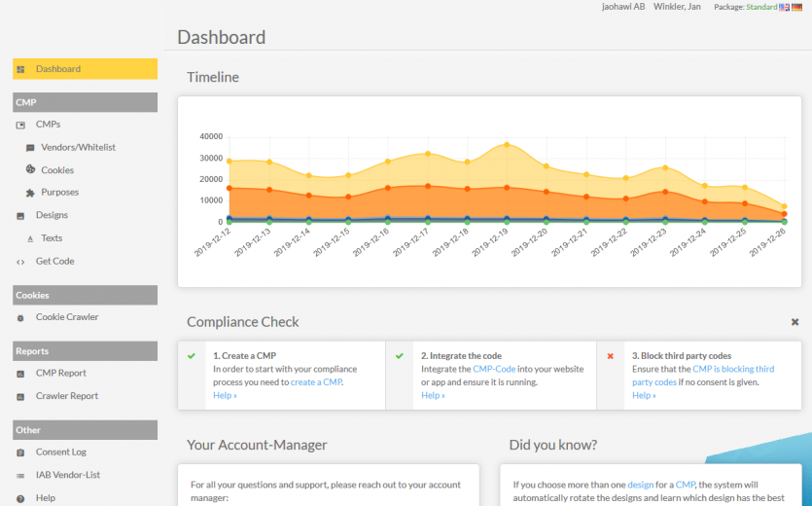This screenshot has width=812, height=506.
Task: Click the Get Code brackets icon
Action: click(x=21, y=262)
